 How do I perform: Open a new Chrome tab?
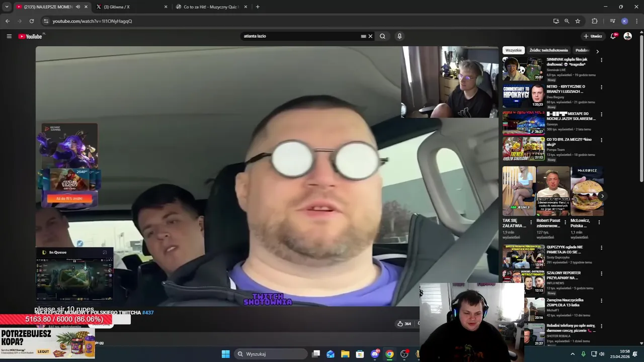tap(258, 7)
